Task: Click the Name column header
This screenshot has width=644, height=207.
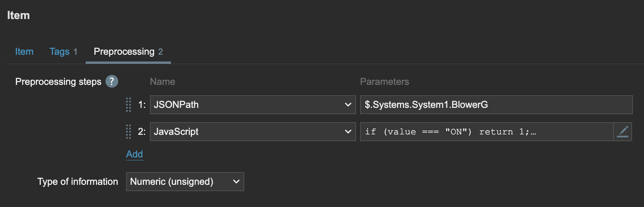Action: [163, 82]
